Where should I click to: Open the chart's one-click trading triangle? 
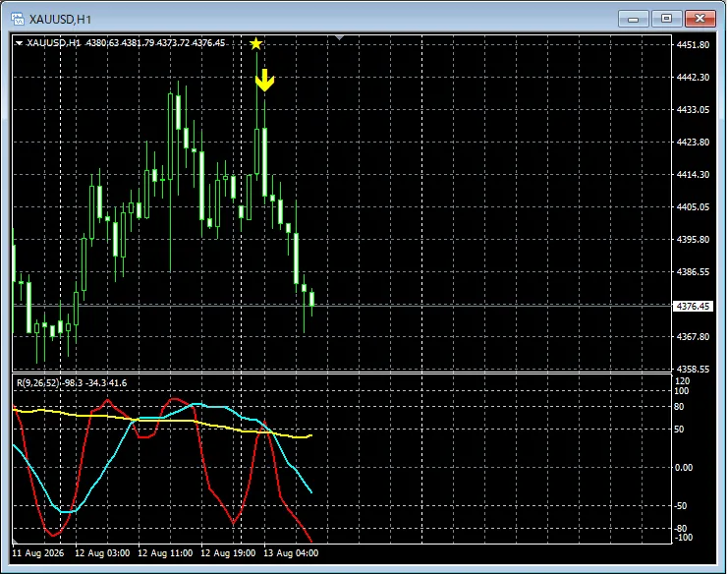pyautogui.click(x=19, y=43)
